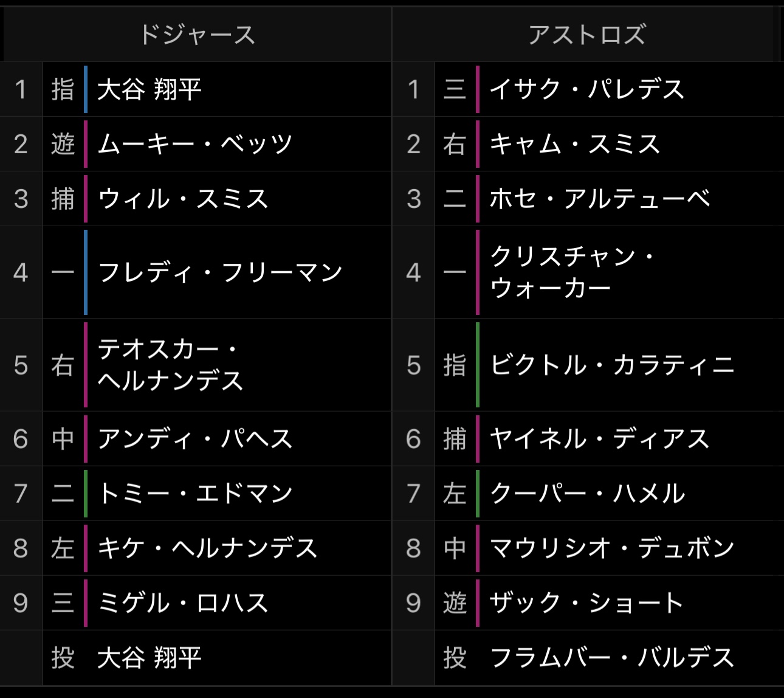This screenshot has width=784, height=698.
Task: Open ビクトル・カラティニ player entry
Action: (x=588, y=365)
